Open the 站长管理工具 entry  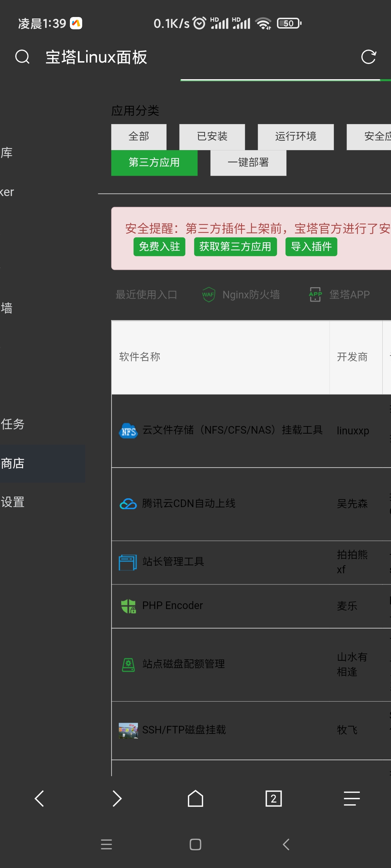pos(173,562)
